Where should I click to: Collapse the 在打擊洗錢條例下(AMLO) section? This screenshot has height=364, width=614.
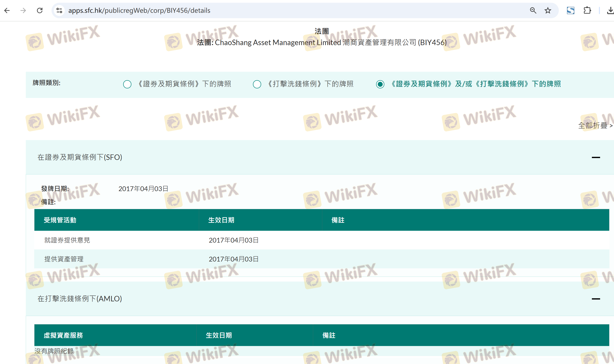click(x=596, y=299)
